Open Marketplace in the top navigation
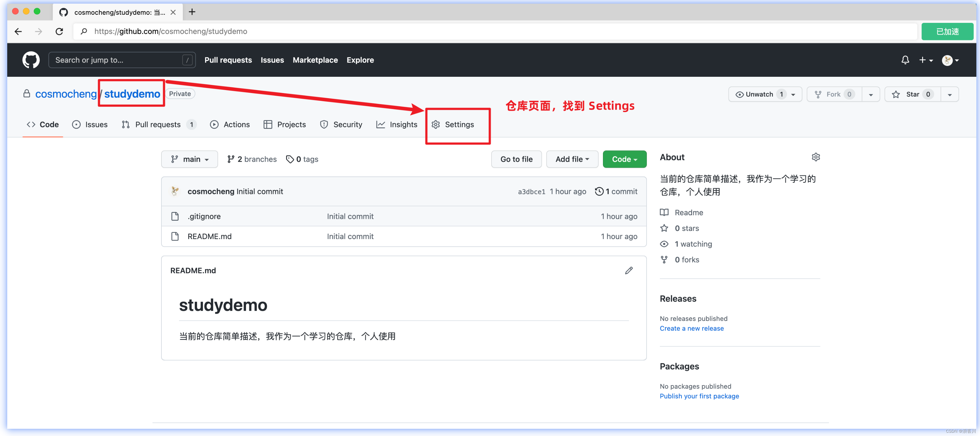The width and height of the screenshot is (980, 436). coord(315,60)
